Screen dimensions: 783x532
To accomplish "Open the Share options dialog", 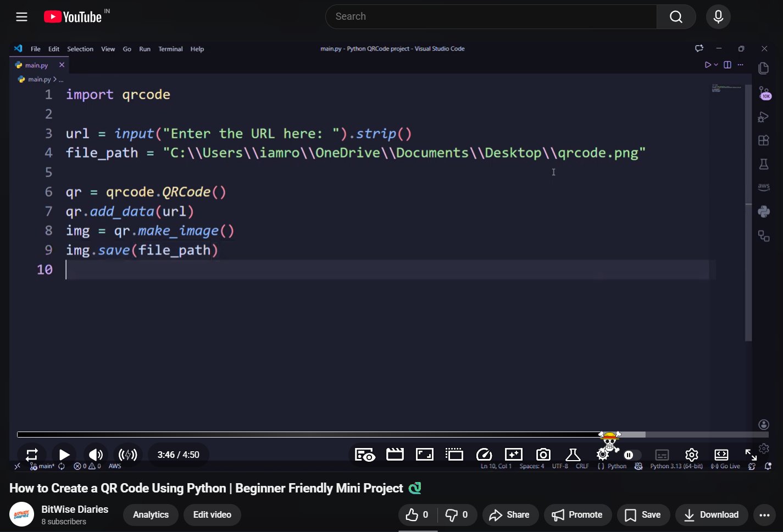I will [x=509, y=515].
